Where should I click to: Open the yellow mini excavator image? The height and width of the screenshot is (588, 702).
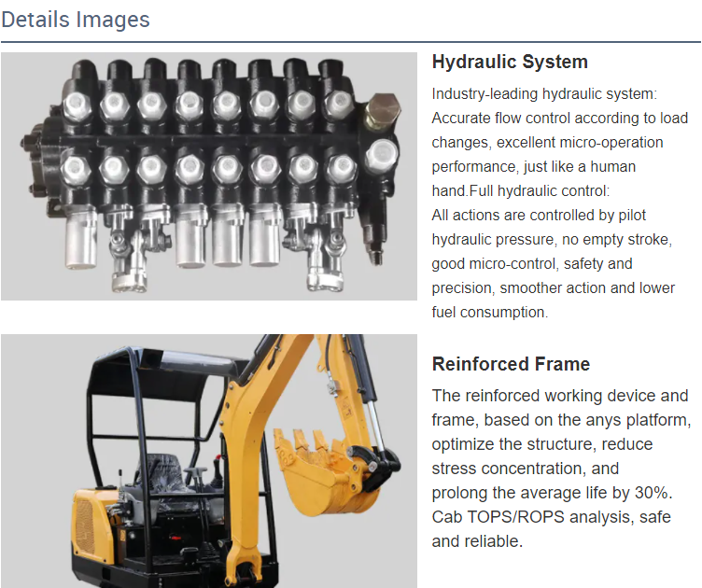pyautogui.click(x=208, y=461)
